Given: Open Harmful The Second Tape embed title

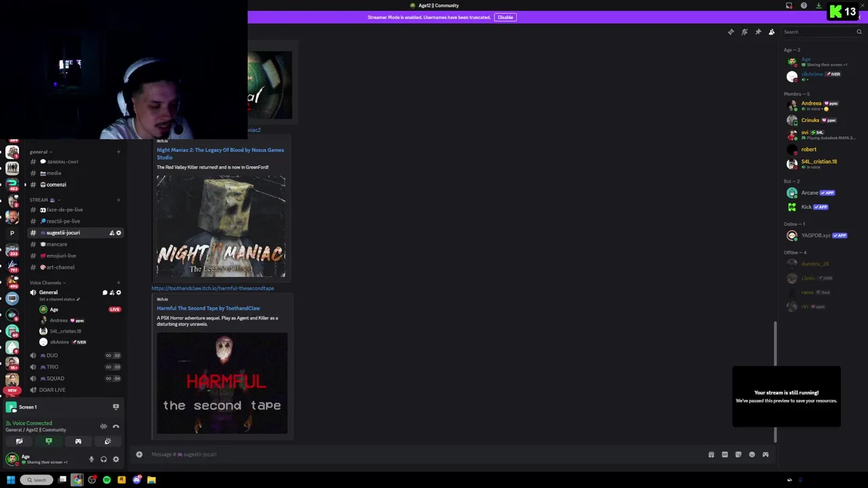Looking at the screenshot, I should click(x=208, y=308).
